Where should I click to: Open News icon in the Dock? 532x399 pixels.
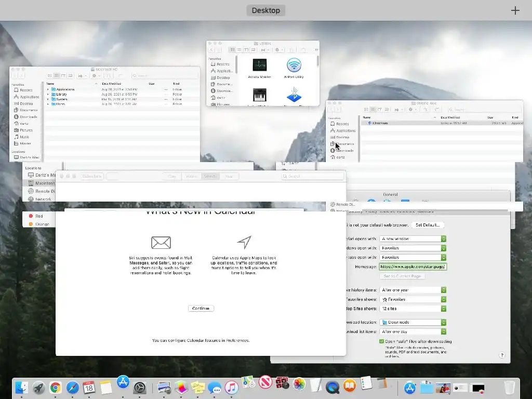pyautogui.click(x=265, y=382)
